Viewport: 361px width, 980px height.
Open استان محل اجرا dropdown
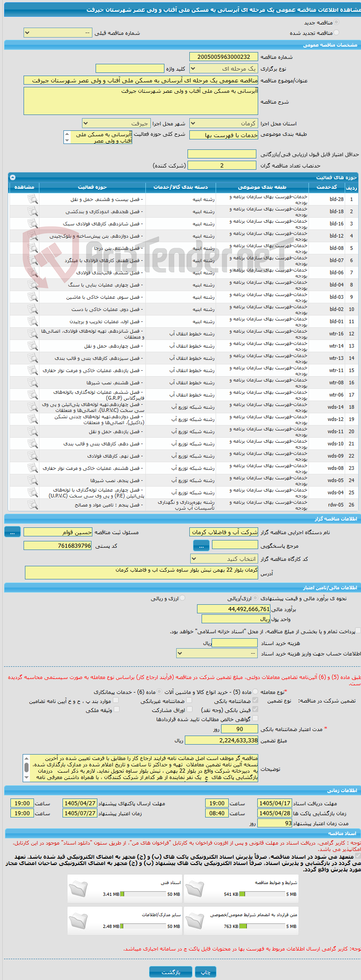224,124
